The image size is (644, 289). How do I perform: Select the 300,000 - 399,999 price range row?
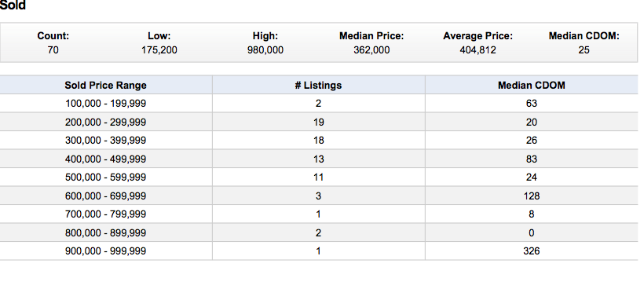[319, 141]
